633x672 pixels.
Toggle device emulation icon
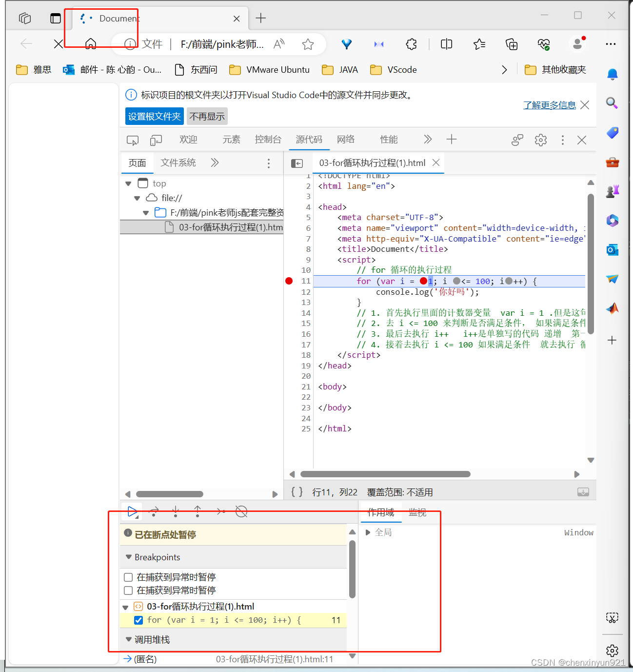tap(156, 141)
